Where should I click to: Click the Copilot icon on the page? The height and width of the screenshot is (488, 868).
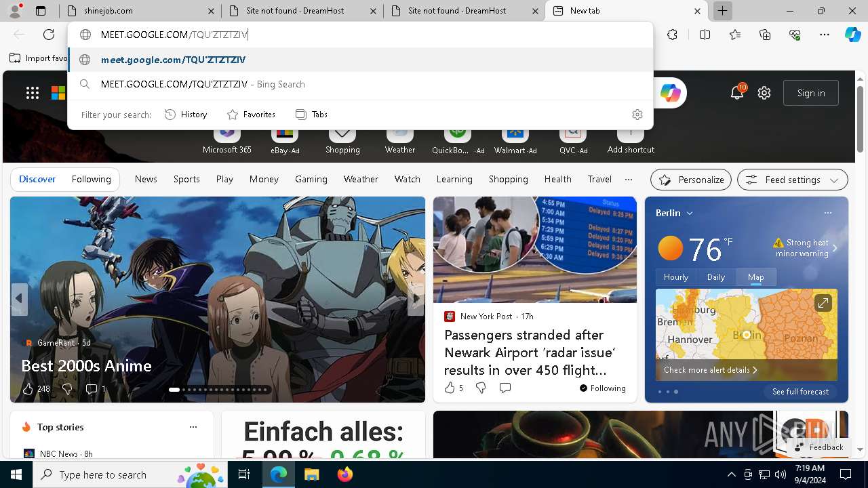tap(670, 93)
